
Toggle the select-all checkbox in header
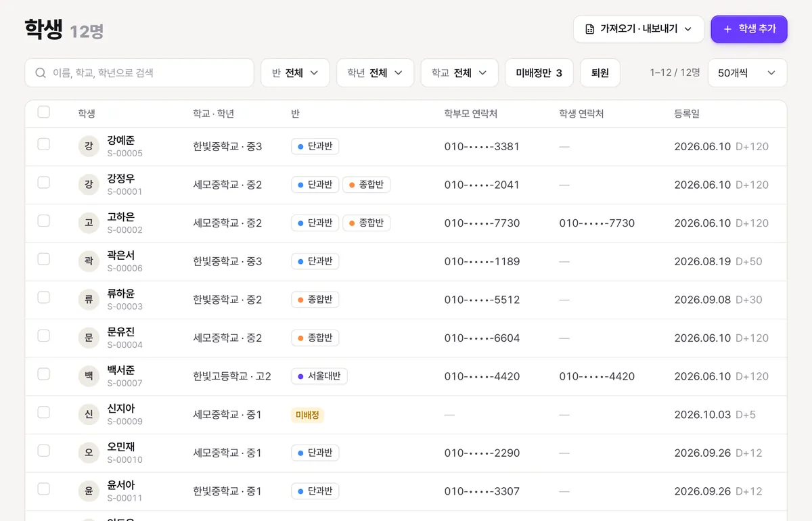43,112
